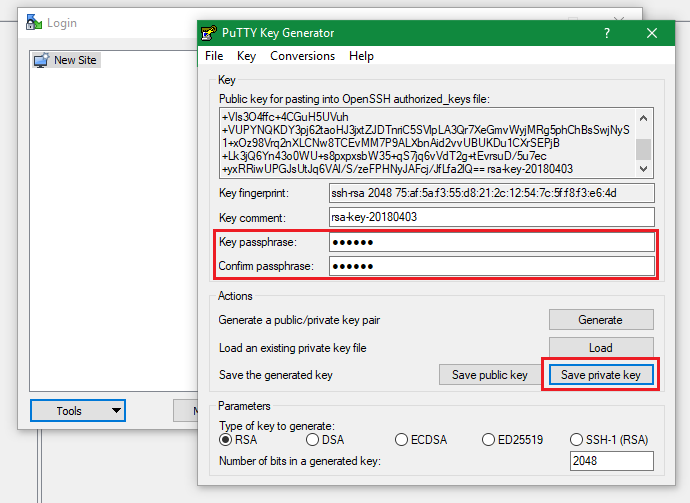The height and width of the screenshot is (503, 690).
Task: Click the Confirm passphrase field
Action: [x=492, y=266]
